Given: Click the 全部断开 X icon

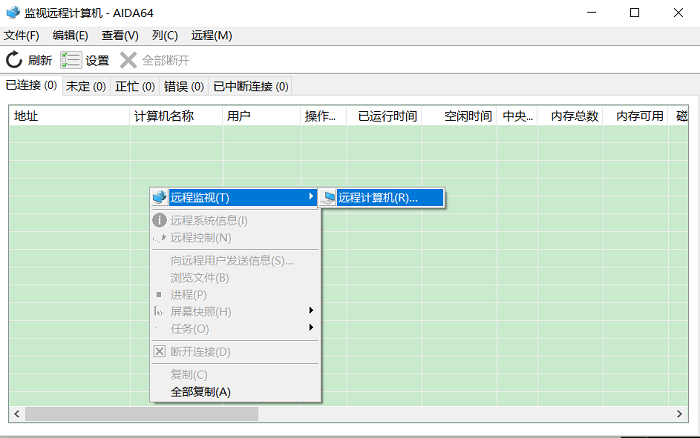Looking at the screenshot, I should coord(128,60).
